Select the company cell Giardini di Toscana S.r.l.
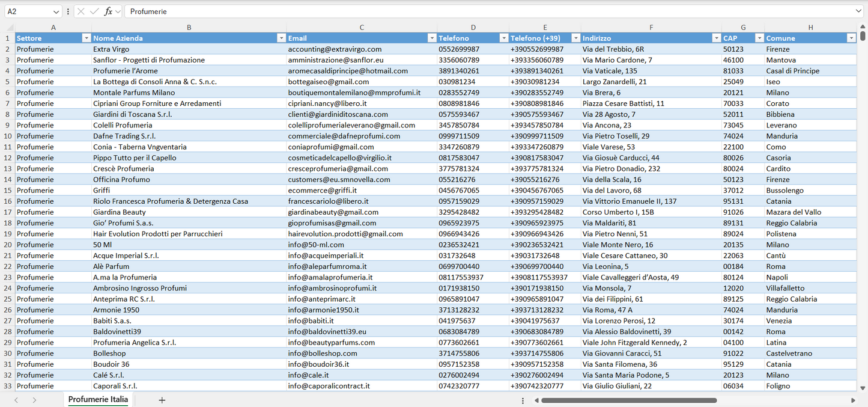This screenshot has height=407, width=868. pyautogui.click(x=189, y=114)
